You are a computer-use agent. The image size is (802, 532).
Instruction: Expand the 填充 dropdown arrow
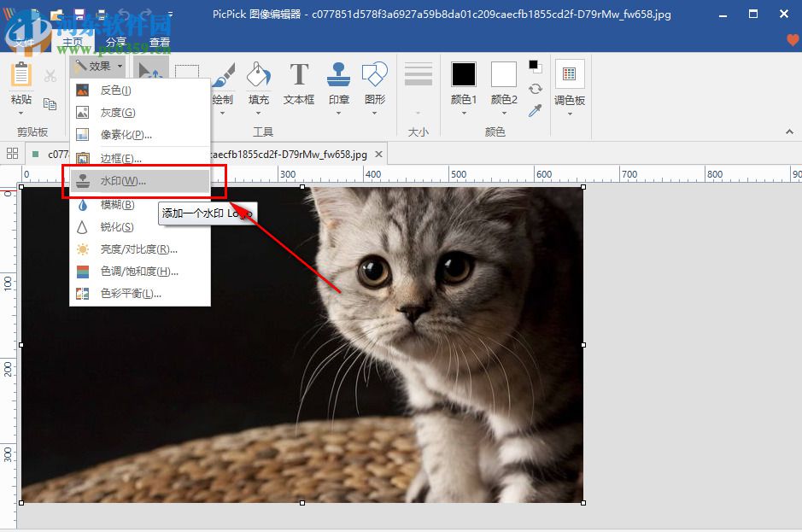258,113
